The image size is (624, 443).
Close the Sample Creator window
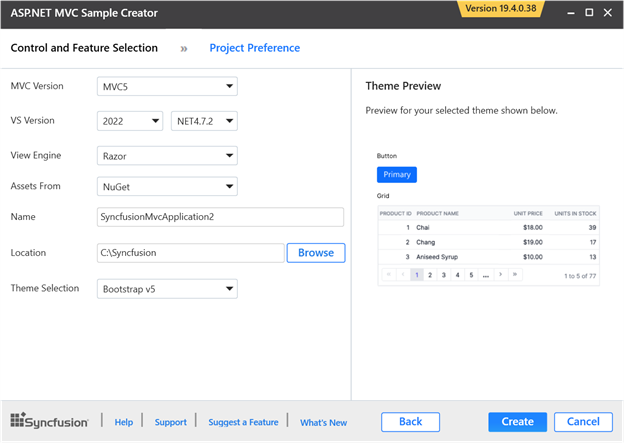[x=608, y=13]
